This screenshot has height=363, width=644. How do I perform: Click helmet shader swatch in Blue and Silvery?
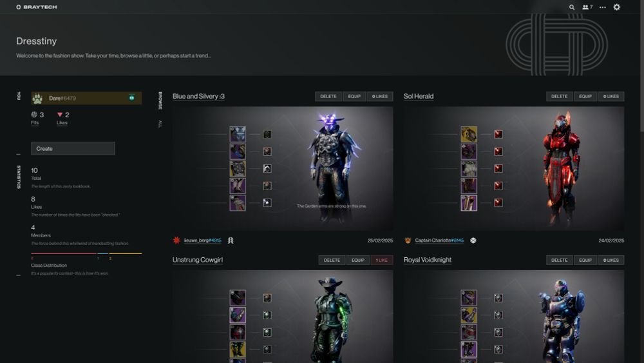click(267, 134)
